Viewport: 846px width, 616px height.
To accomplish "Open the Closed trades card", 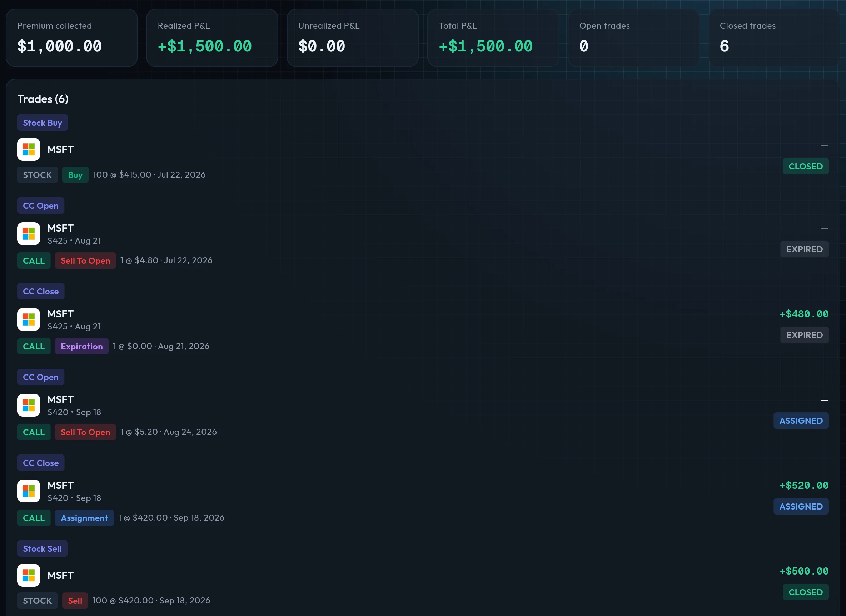I will (774, 38).
